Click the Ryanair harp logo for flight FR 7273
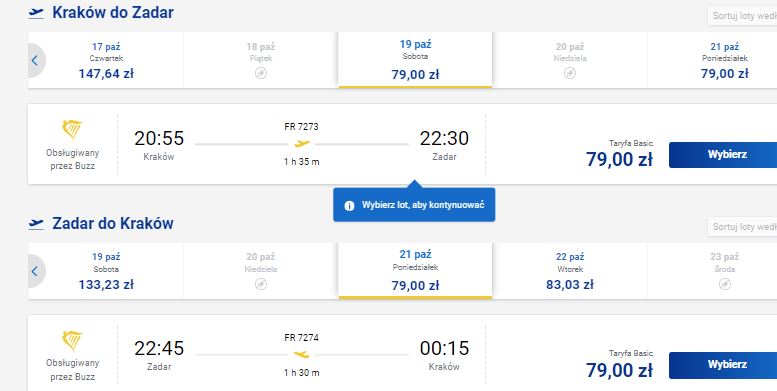Viewport: 777px width, 391px height. [x=72, y=130]
